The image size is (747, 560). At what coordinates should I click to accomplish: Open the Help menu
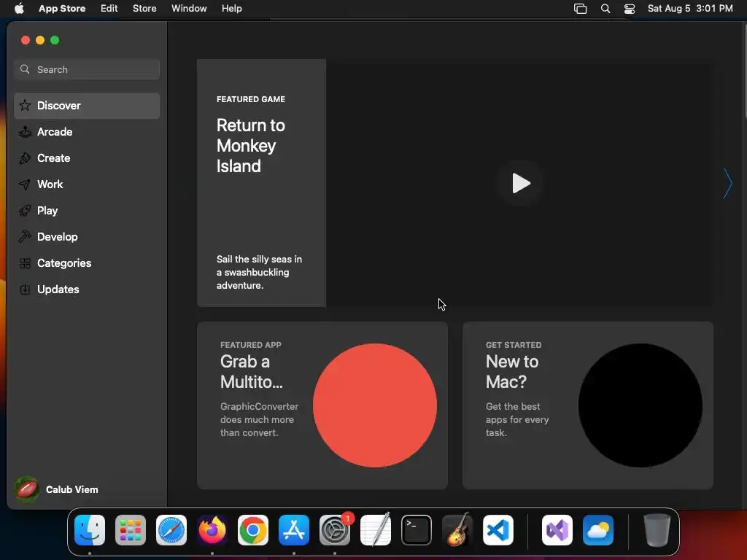pos(231,9)
